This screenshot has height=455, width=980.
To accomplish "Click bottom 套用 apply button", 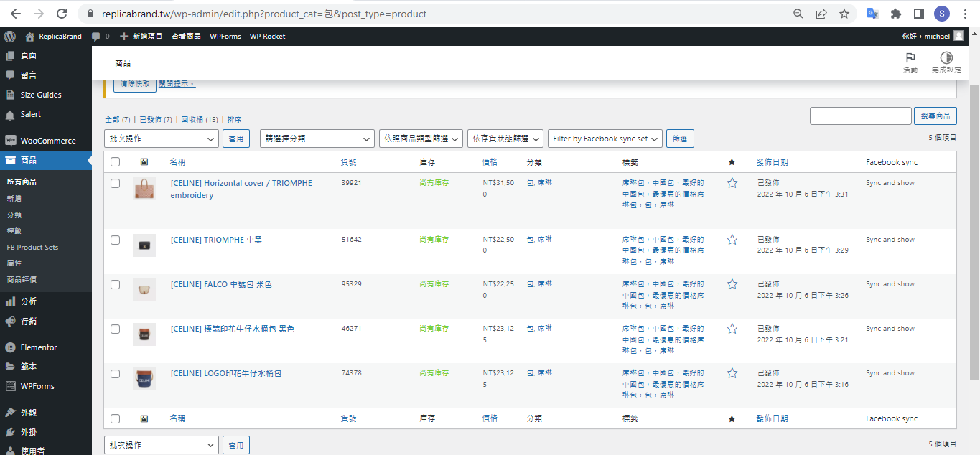I will point(236,445).
